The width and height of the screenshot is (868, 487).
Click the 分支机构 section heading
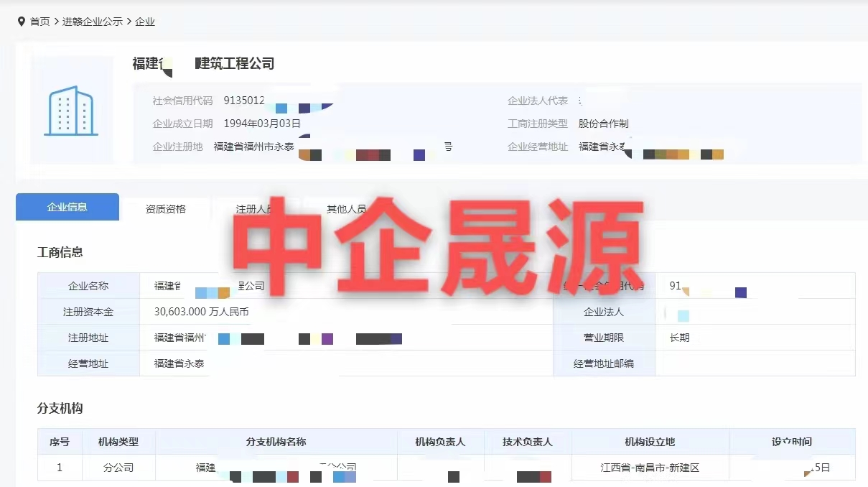coord(60,408)
